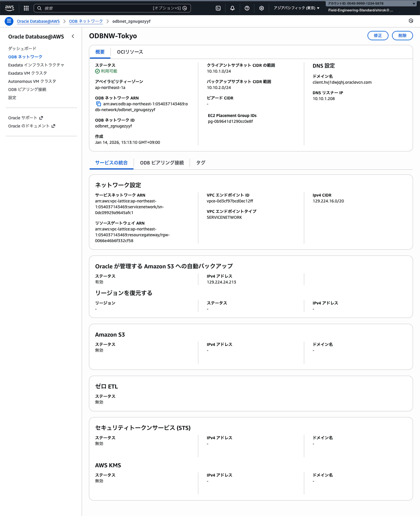Open the settings gear in top bar
This screenshot has height=516, width=420.
coord(262,8)
